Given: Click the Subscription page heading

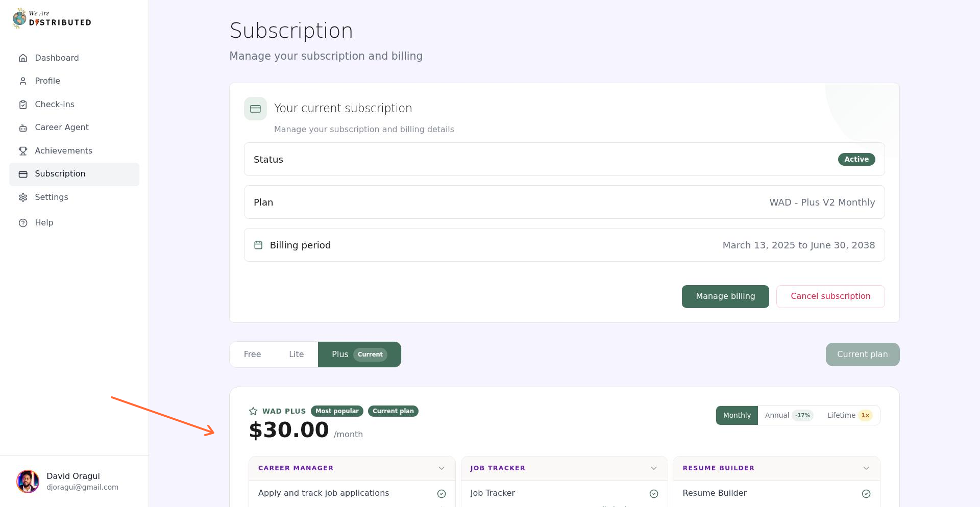Looking at the screenshot, I should [291, 31].
